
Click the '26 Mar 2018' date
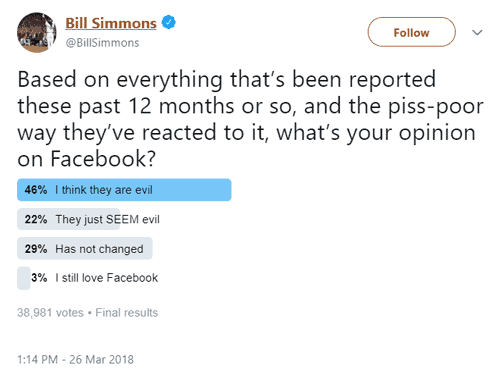tap(101, 359)
